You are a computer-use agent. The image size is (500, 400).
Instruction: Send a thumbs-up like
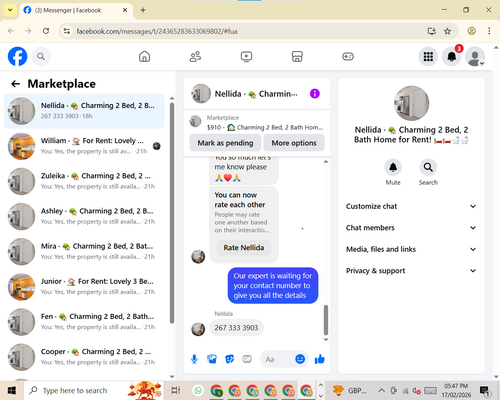[x=319, y=359]
